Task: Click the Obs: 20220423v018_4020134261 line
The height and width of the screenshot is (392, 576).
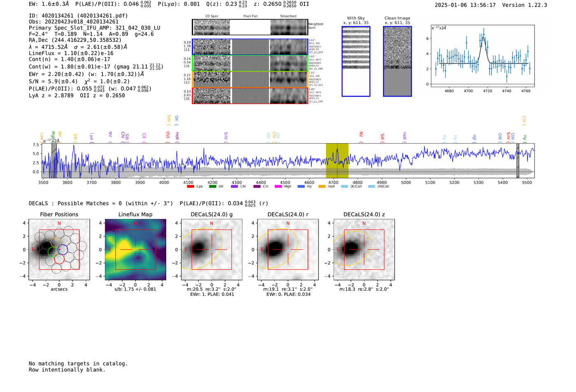Action: (x=74, y=22)
